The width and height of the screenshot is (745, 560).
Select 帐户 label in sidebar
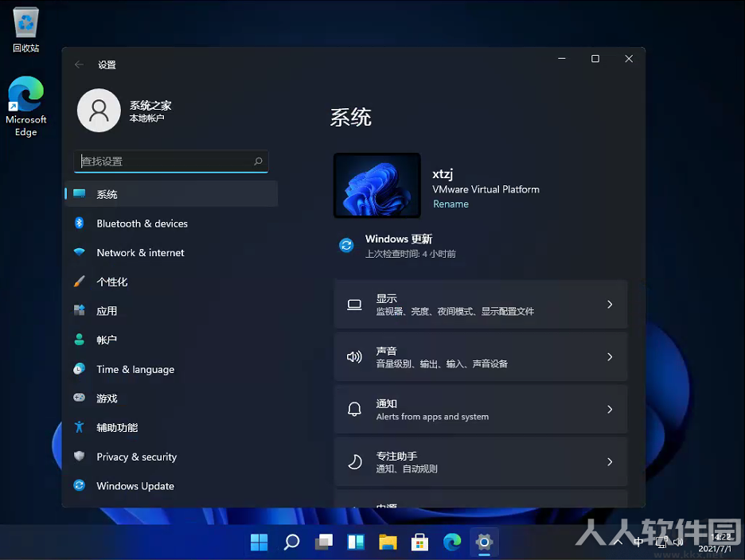107,340
